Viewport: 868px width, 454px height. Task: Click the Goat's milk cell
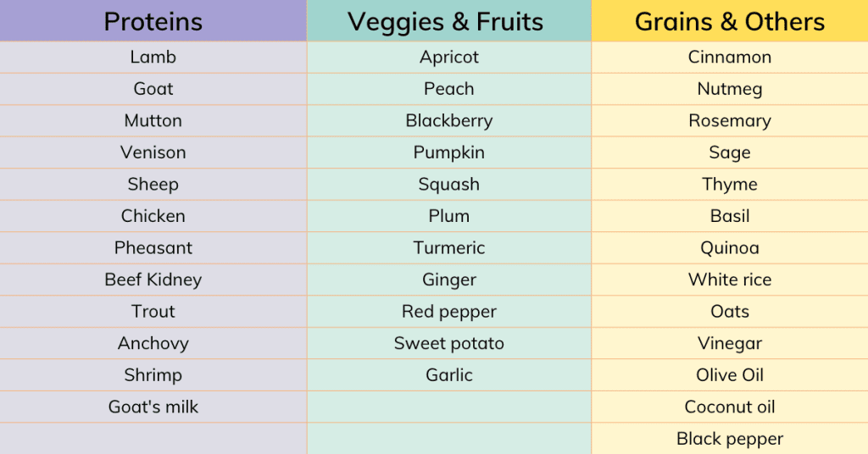(153, 407)
